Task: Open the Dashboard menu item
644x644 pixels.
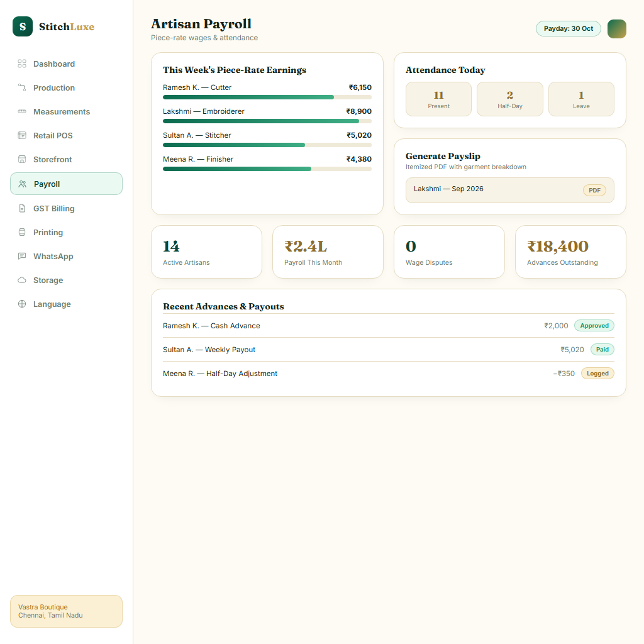Action: [66, 64]
